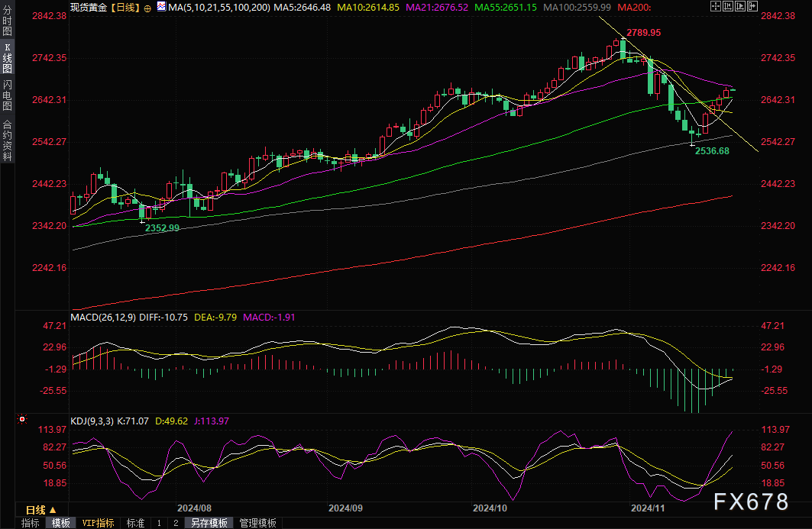
Task: Click the MA indicator chart icon
Action: [160, 7]
